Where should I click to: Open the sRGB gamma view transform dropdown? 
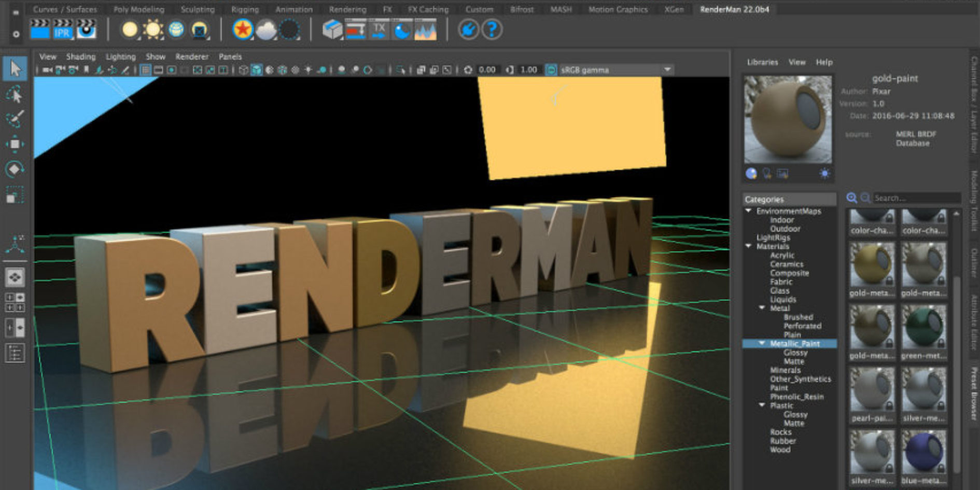[615, 69]
